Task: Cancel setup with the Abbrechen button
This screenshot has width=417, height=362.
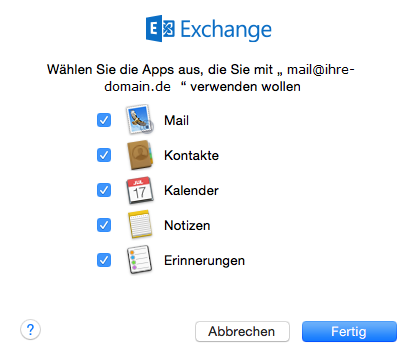Action: click(x=242, y=331)
